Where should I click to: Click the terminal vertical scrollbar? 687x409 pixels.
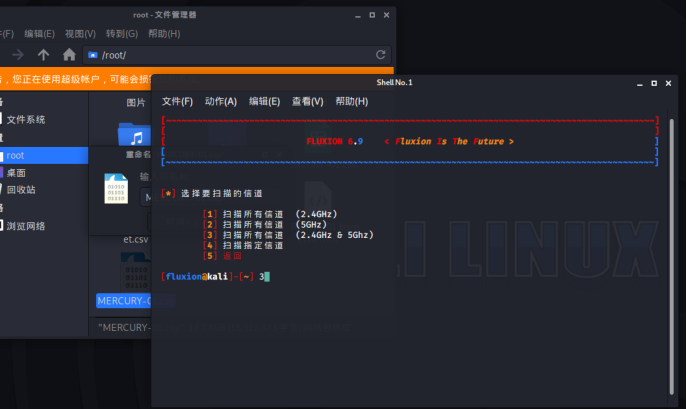point(672,256)
